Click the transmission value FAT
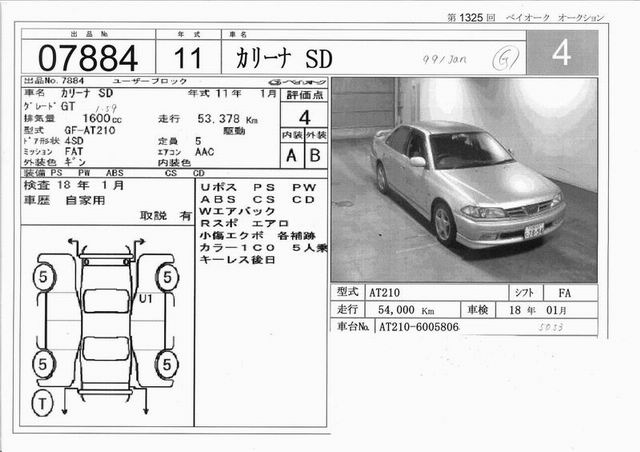This screenshot has height=452, width=640. click(x=73, y=151)
